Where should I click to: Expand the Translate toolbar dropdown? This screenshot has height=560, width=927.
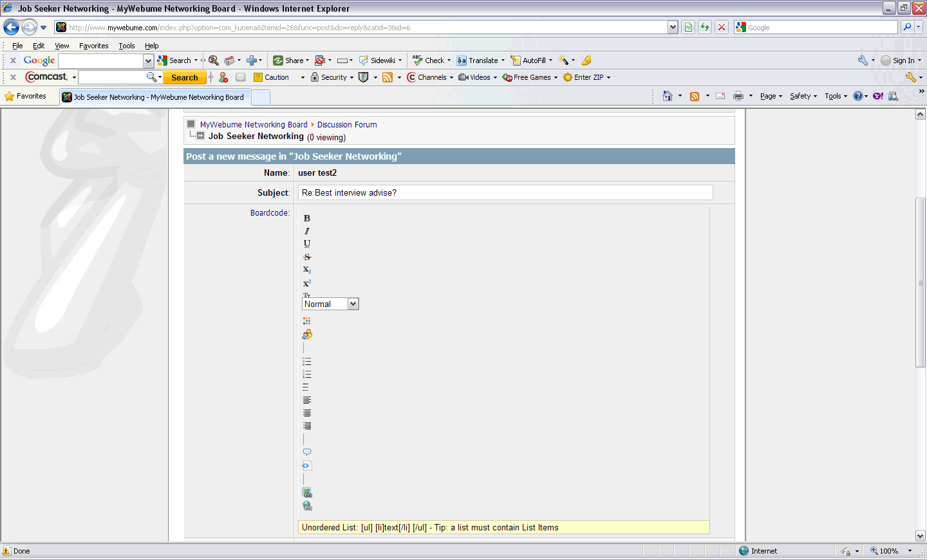click(503, 61)
